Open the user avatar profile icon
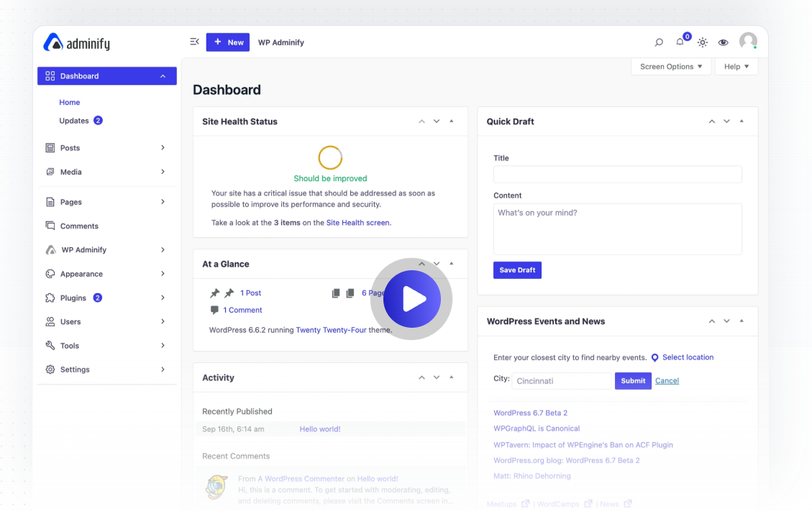This screenshot has height=511, width=812. 748,42
